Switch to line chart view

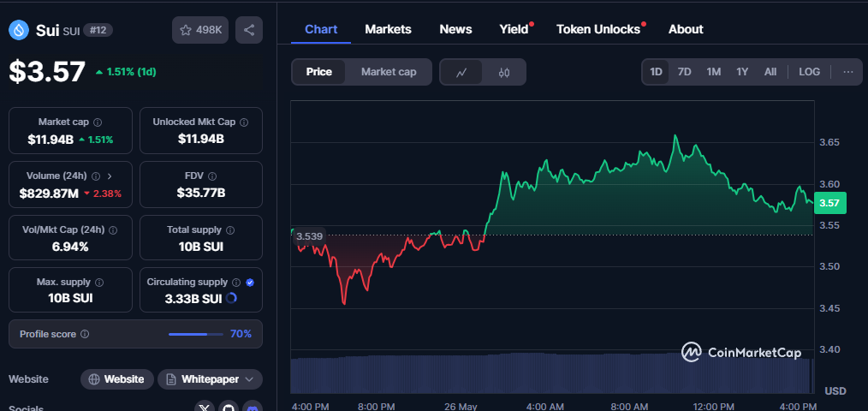[461, 72]
